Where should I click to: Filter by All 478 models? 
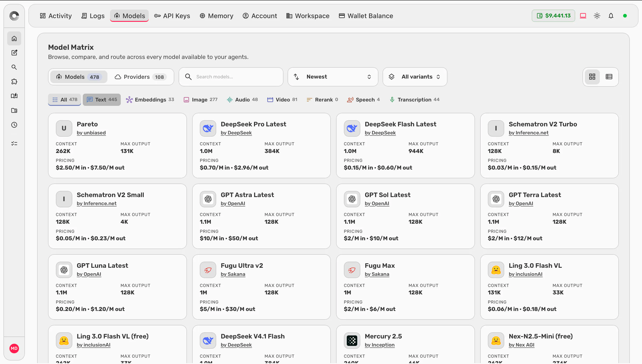click(64, 100)
